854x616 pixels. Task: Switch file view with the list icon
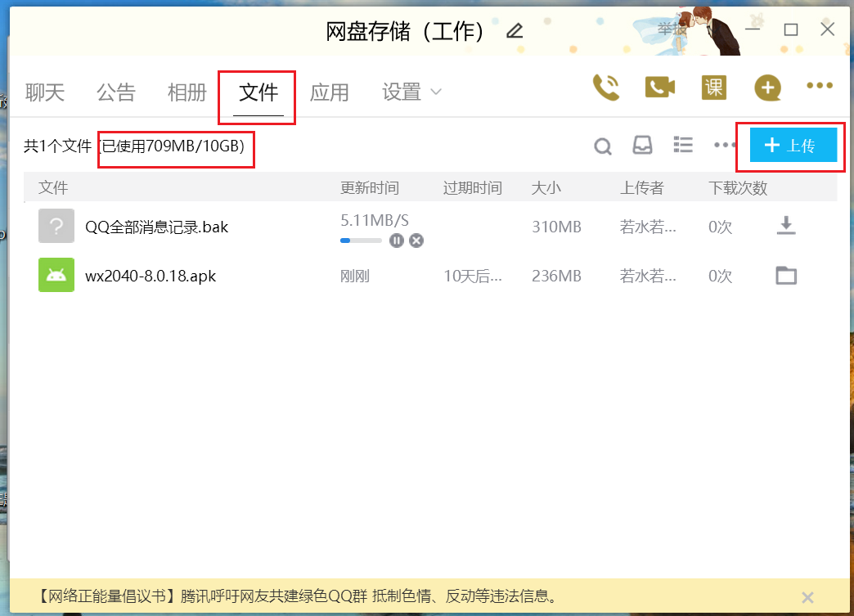coord(683,145)
